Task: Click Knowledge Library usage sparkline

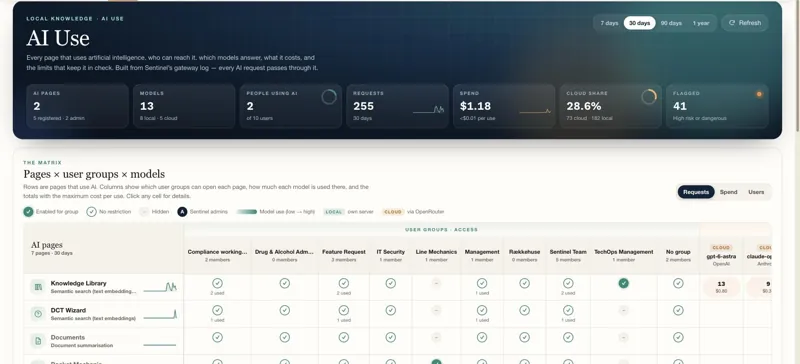Action: pyautogui.click(x=160, y=287)
